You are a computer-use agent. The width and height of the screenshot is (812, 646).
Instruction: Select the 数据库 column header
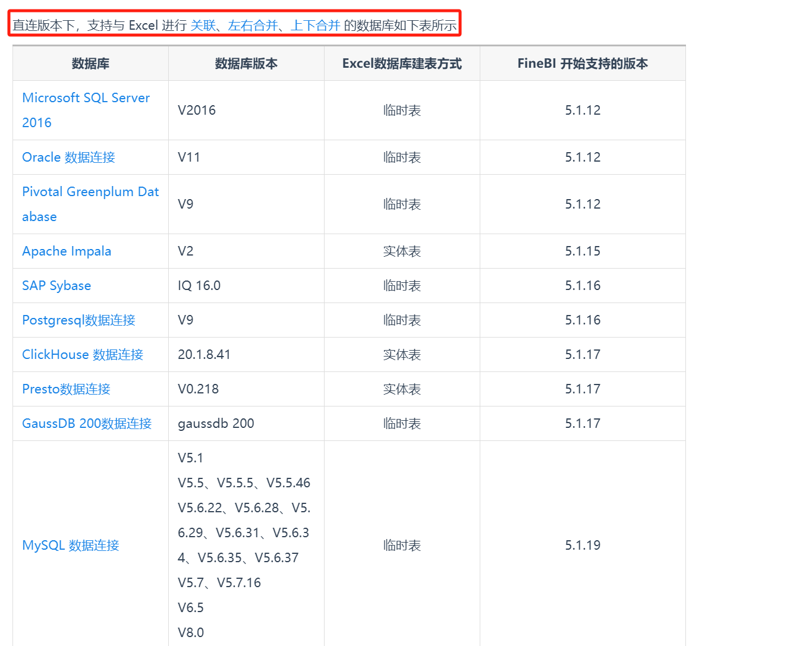point(90,64)
